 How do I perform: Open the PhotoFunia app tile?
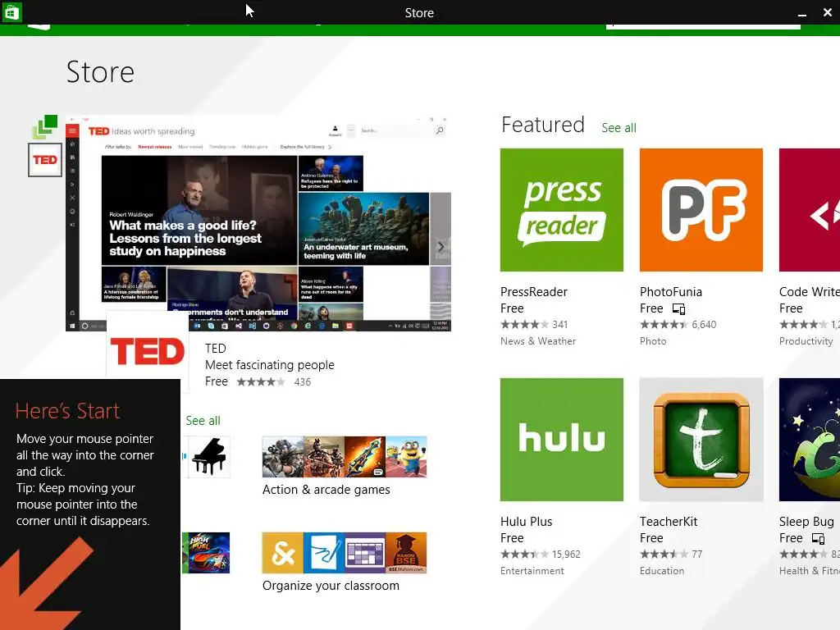coord(701,210)
